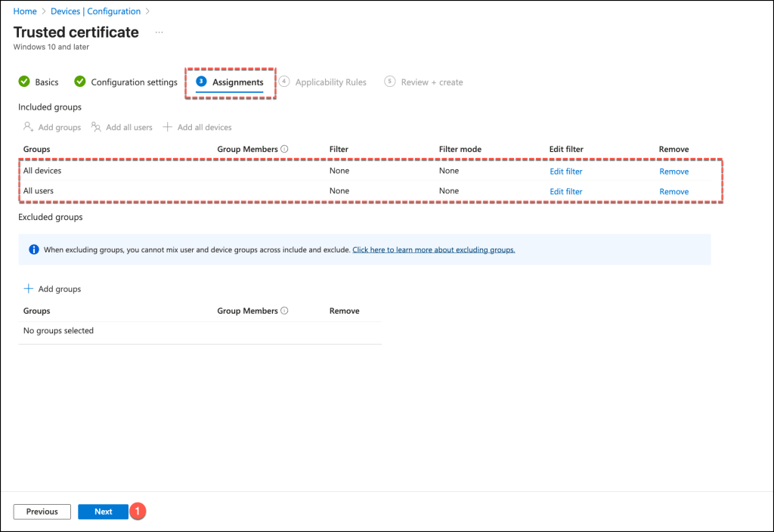Open the learn more about excluding groups link
Image resolution: width=774 pixels, height=532 pixels.
click(433, 249)
